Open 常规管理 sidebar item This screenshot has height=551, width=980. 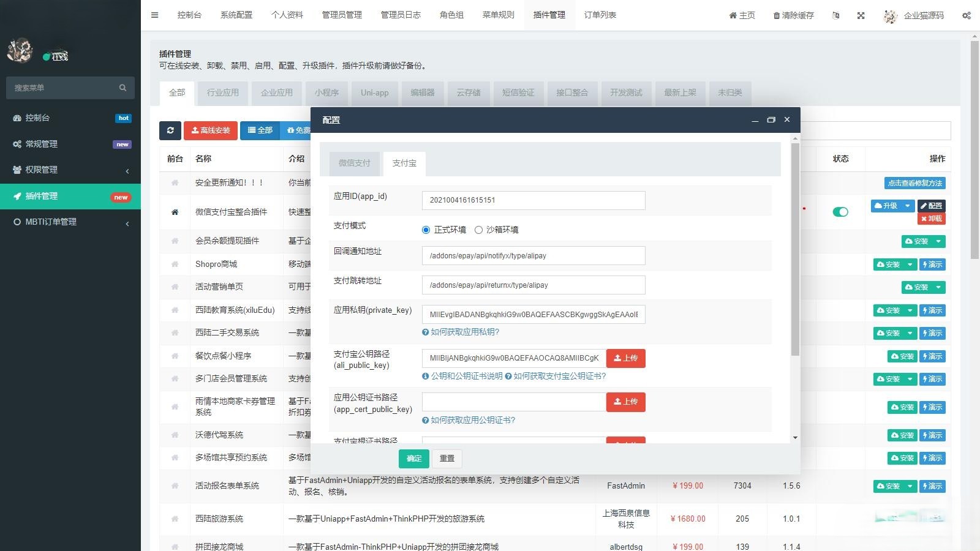(70, 144)
